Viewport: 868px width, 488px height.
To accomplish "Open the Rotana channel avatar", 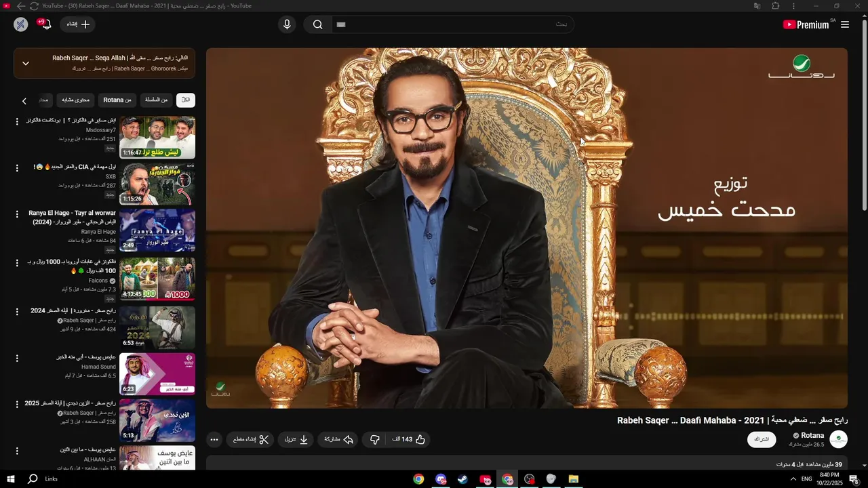I will (x=839, y=439).
